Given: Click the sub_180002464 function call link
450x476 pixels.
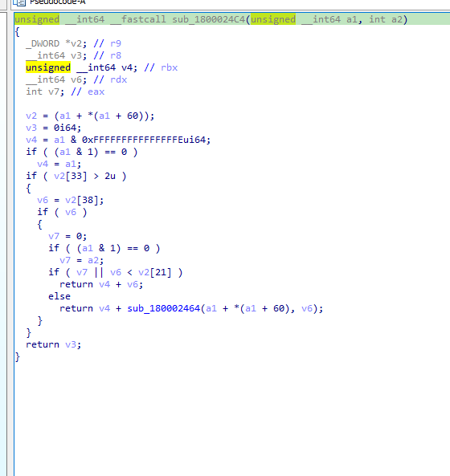Looking at the screenshot, I should point(163,308).
